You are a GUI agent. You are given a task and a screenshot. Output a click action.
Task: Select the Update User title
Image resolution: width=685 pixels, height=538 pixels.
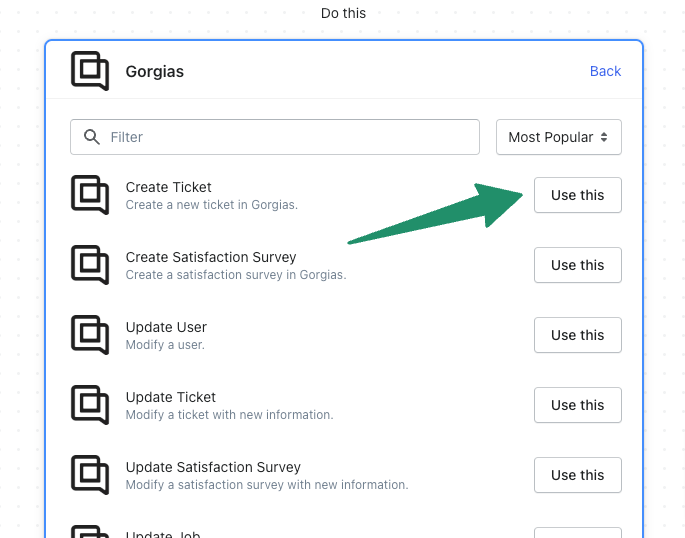click(166, 327)
